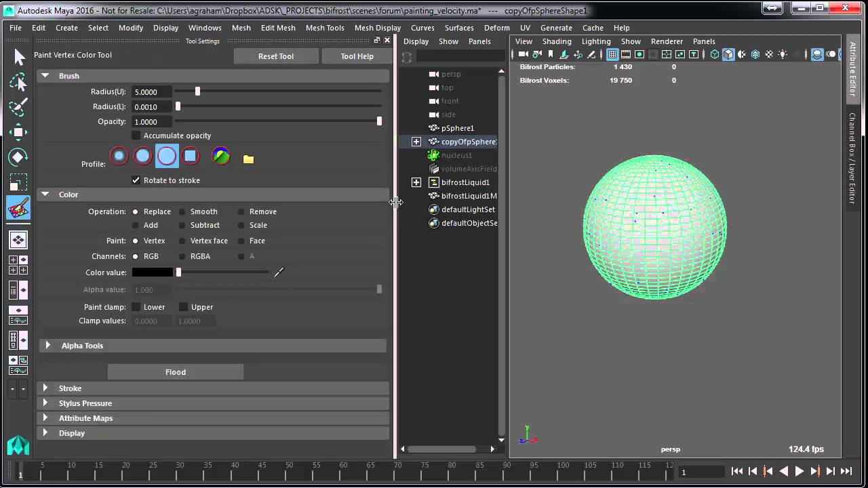Click the Radius(U) input field
Screen dimensions: 868x488
tap(151, 92)
